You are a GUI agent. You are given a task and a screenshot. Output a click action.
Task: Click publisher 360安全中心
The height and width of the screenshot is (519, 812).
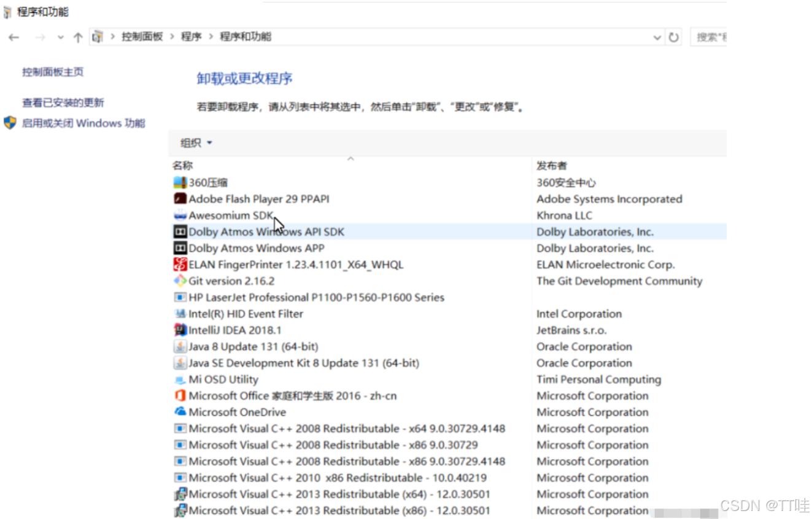[x=566, y=182]
